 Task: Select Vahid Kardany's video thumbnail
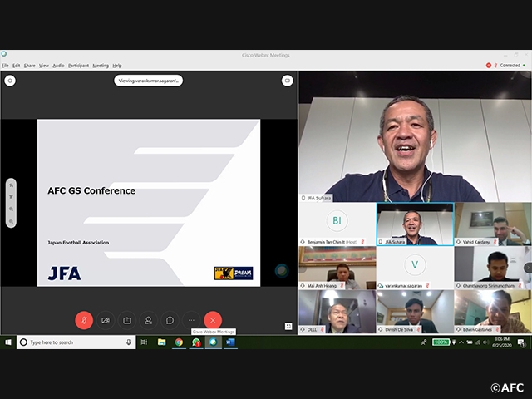tap(493, 224)
